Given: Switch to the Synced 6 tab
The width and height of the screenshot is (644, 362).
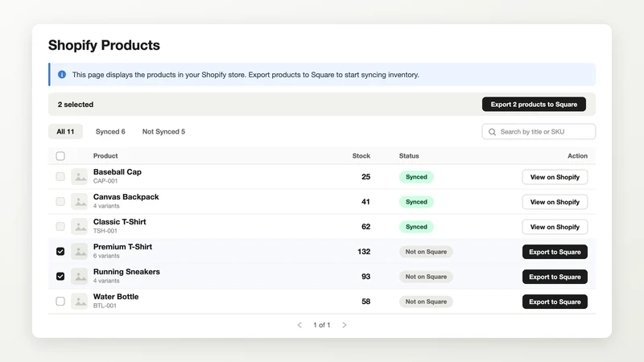Looking at the screenshot, I should pyautogui.click(x=110, y=132).
